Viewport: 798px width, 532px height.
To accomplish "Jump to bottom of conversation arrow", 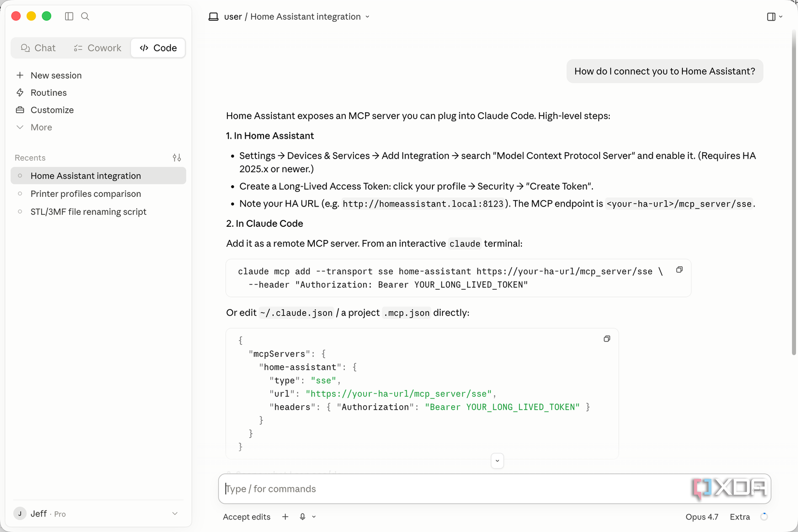I will 497,461.
